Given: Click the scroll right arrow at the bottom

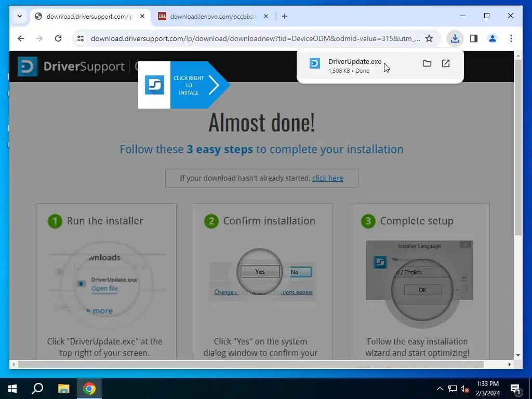Looking at the screenshot, I should pos(510,364).
